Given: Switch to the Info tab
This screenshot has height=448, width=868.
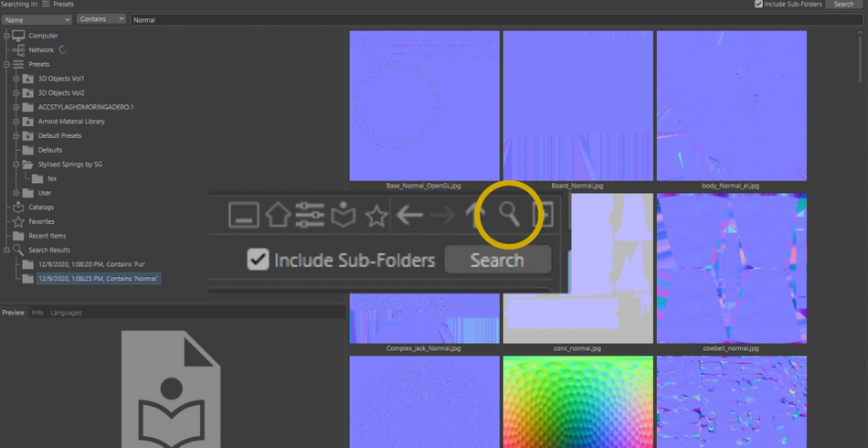Looking at the screenshot, I should point(37,313).
